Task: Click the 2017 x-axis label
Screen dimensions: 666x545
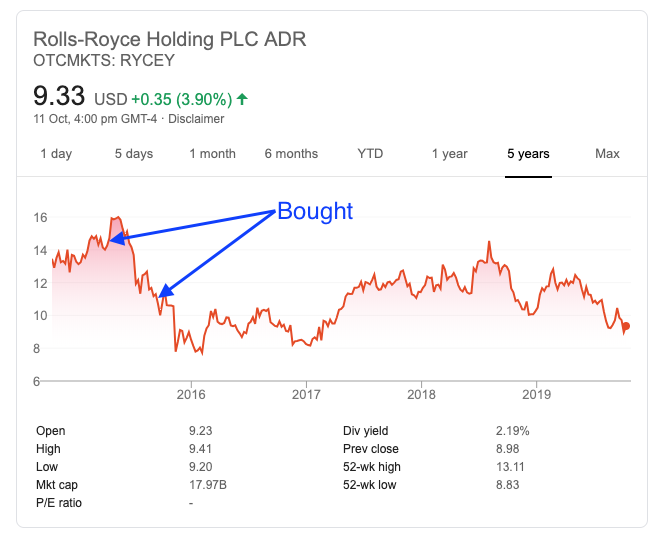Action: [x=306, y=395]
